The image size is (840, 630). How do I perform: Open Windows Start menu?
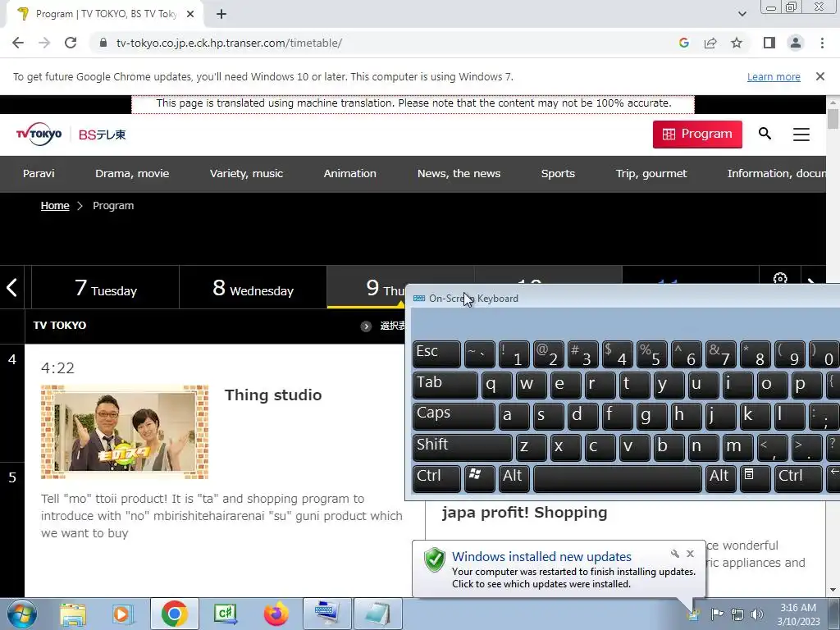tap(22, 614)
